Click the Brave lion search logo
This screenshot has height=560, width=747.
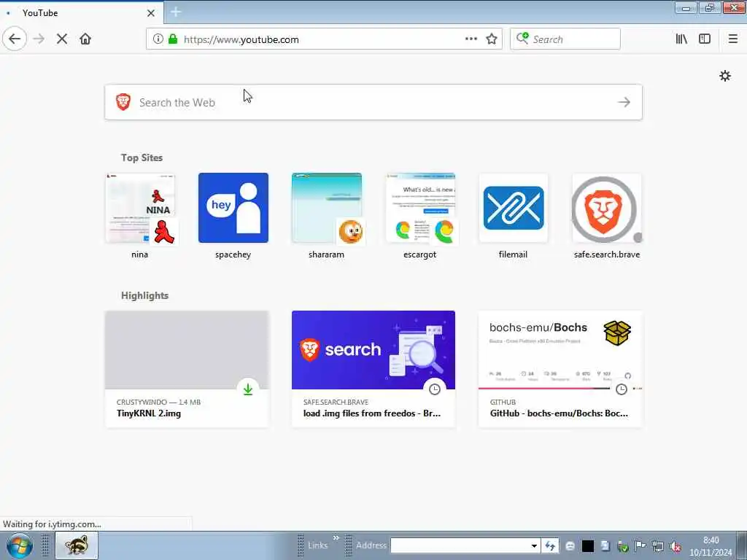(x=123, y=102)
